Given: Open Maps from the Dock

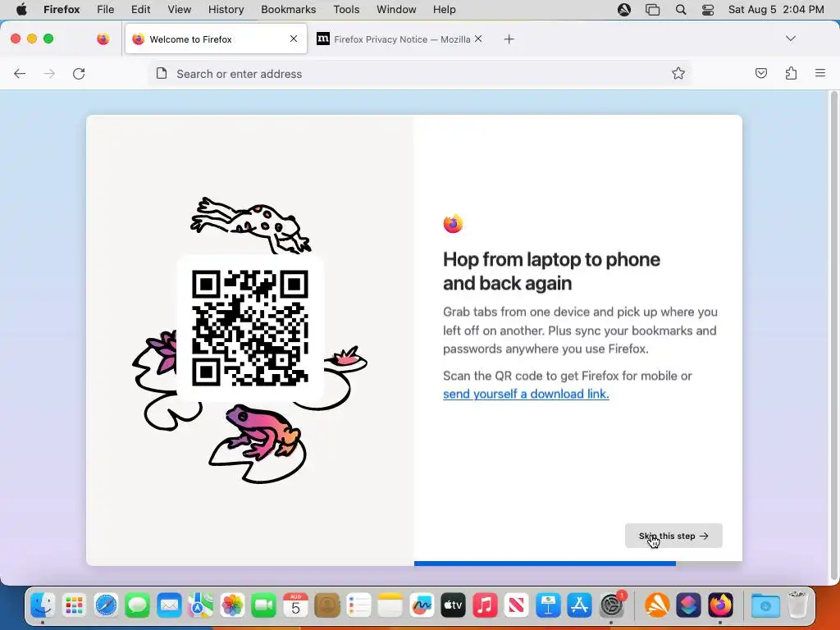Looking at the screenshot, I should tap(200, 605).
